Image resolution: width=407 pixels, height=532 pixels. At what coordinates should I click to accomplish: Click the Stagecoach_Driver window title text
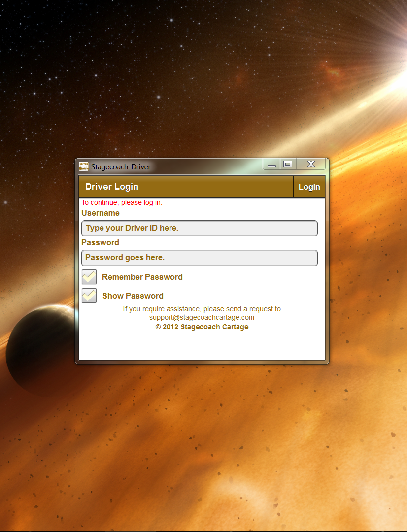121,167
